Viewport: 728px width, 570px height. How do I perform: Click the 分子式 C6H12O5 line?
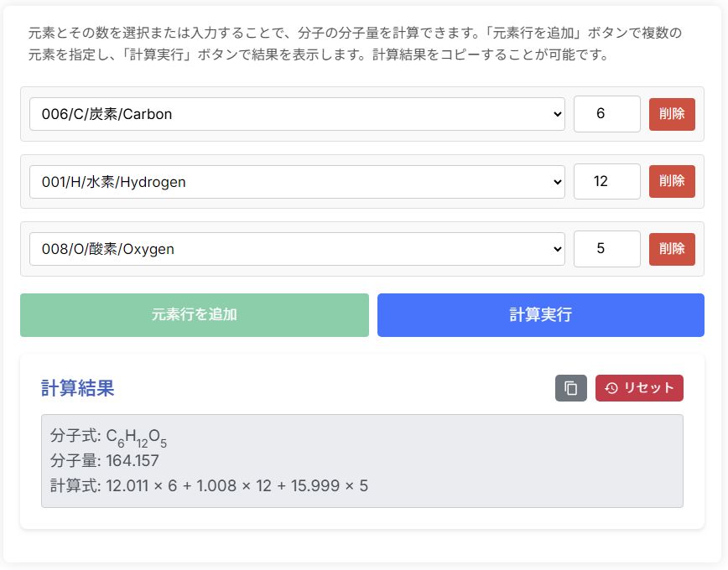point(109,438)
